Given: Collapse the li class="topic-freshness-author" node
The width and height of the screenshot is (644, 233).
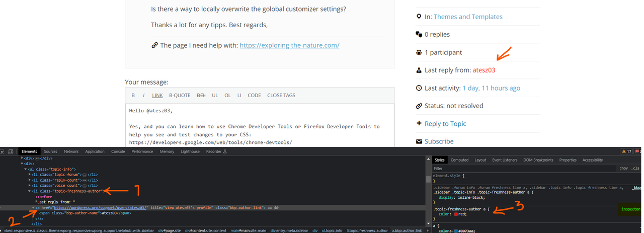Looking at the screenshot, I should tap(30, 191).
